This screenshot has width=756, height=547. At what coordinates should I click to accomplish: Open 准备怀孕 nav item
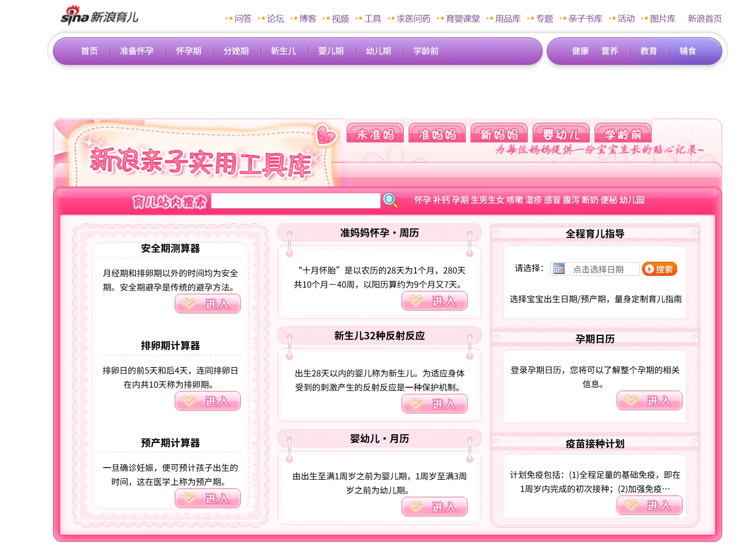pos(137,51)
